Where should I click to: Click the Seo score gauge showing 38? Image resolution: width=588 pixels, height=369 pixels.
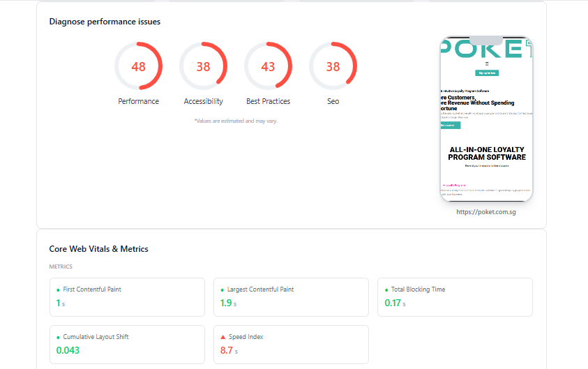tap(333, 66)
